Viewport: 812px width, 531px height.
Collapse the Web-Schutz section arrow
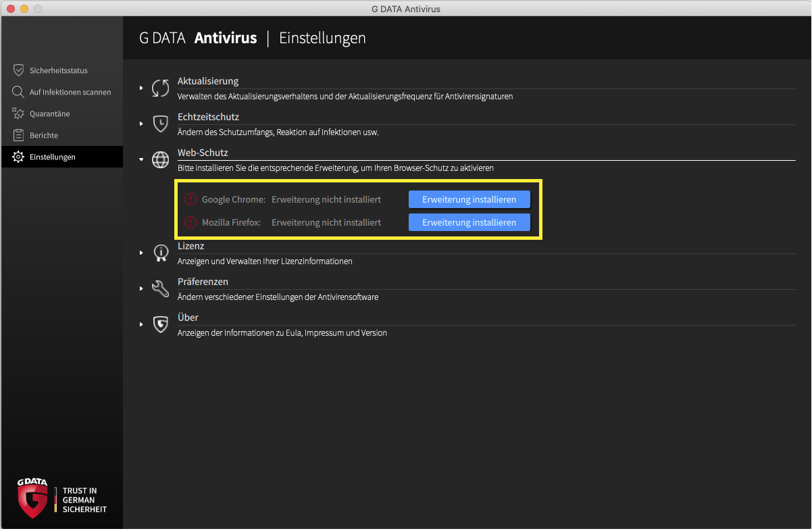[x=141, y=159]
